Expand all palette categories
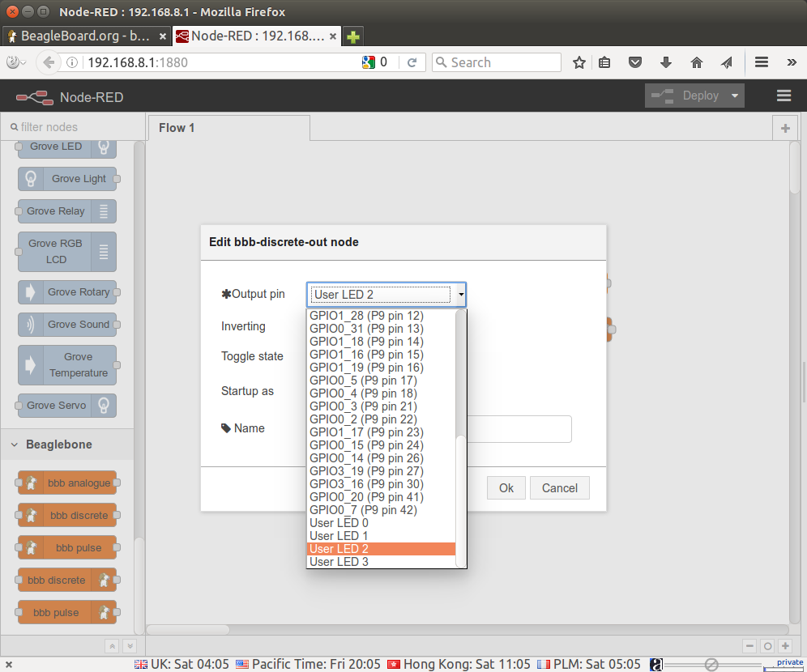This screenshot has height=672, width=807. [x=130, y=646]
